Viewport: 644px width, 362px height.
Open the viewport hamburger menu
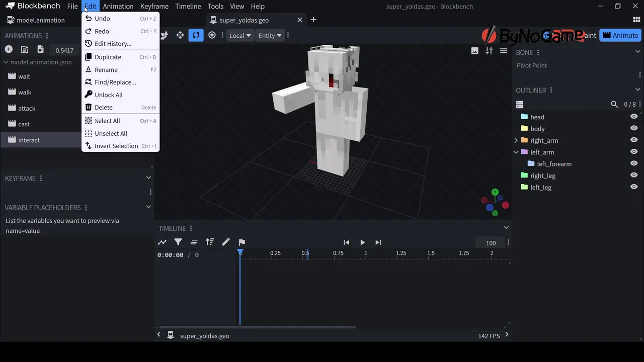(x=503, y=51)
